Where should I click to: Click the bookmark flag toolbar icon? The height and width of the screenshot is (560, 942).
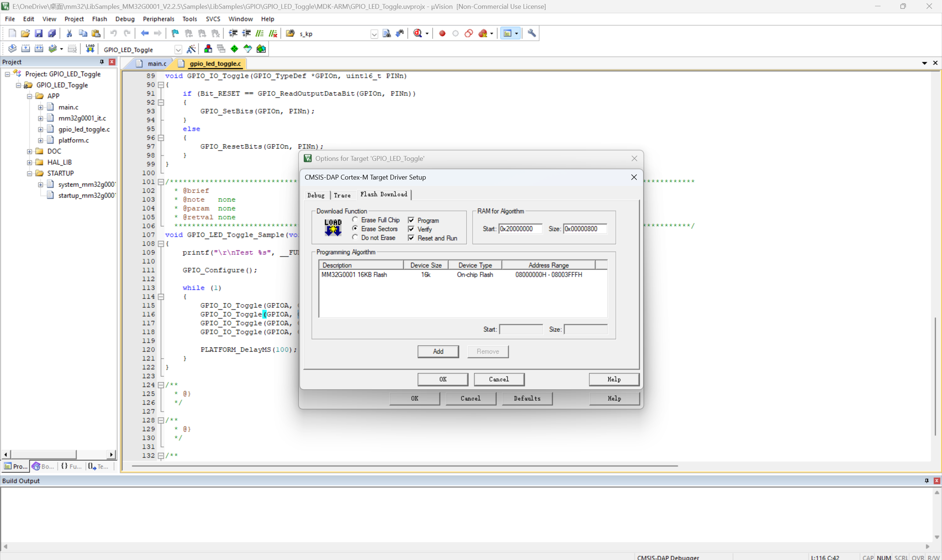pos(175,33)
